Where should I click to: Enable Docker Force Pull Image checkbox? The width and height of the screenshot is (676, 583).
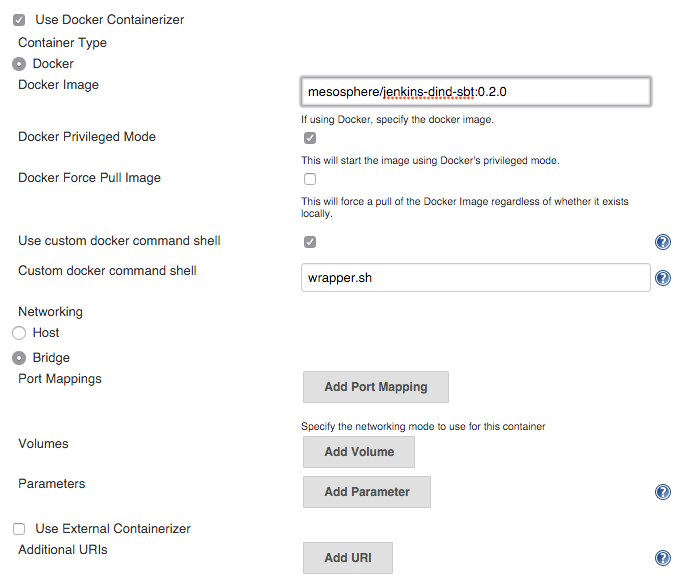coord(310,179)
